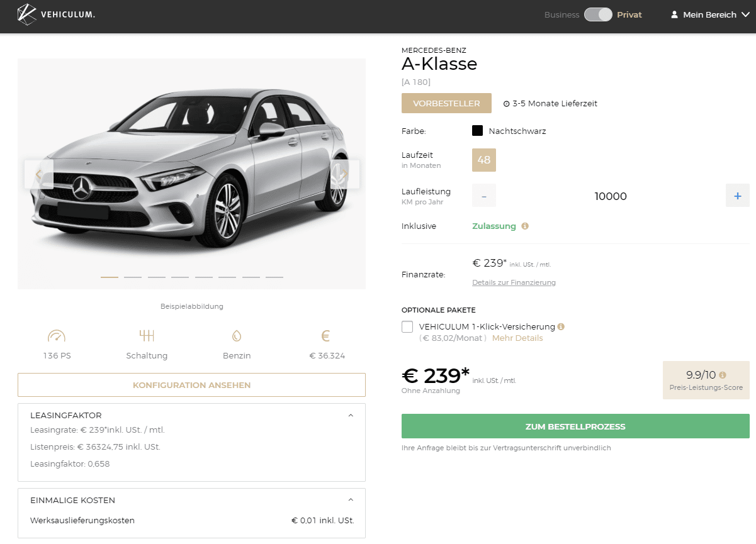This screenshot has height=544, width=756.
Task: Check the VEHICULUM 1-Klick-Versicherung box
Action: (x=407, y=327)
